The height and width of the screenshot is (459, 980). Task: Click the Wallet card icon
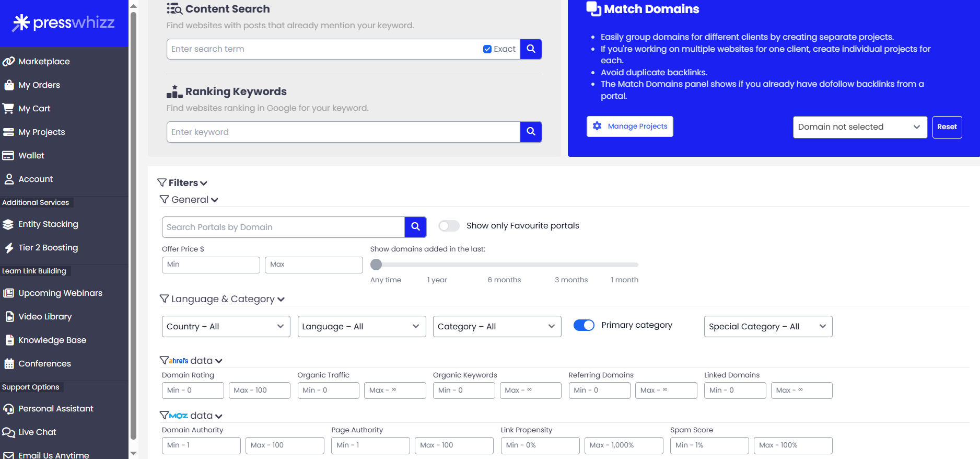coord(8,155)
